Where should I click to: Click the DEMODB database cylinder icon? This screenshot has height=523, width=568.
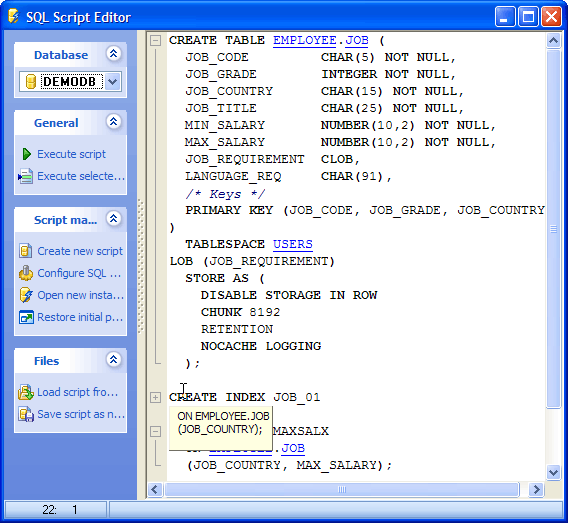coord(31,81)
